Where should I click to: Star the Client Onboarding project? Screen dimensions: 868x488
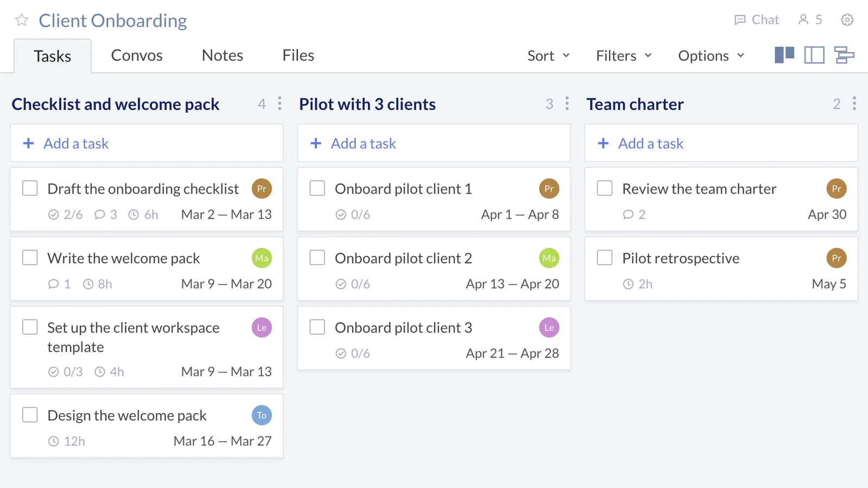point(22,20)
